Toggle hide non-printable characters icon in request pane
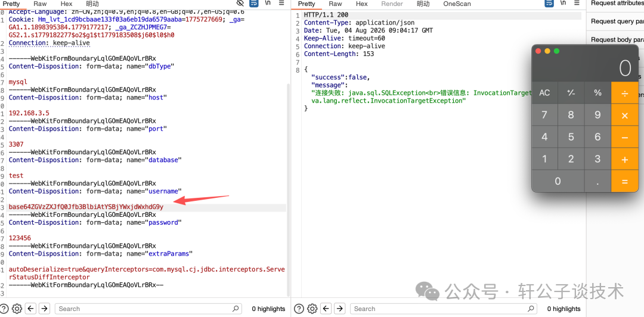This screenshot has width=644, height=317. [241, 4]
